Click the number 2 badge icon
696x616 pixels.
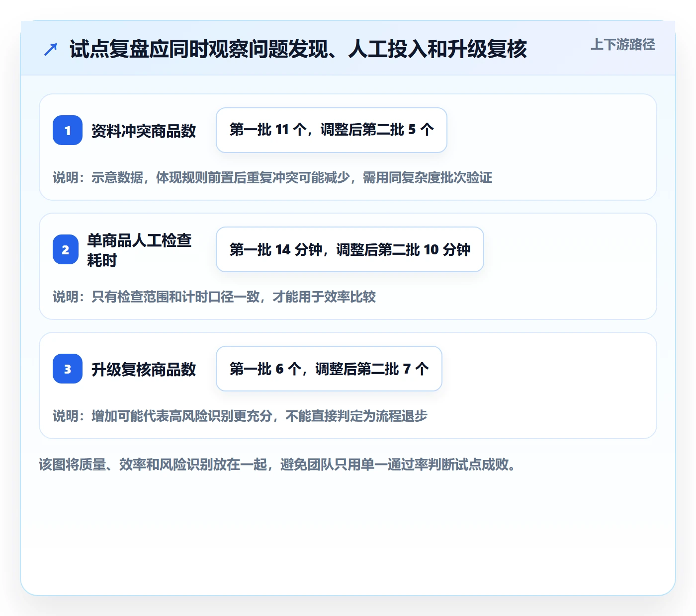66,249
